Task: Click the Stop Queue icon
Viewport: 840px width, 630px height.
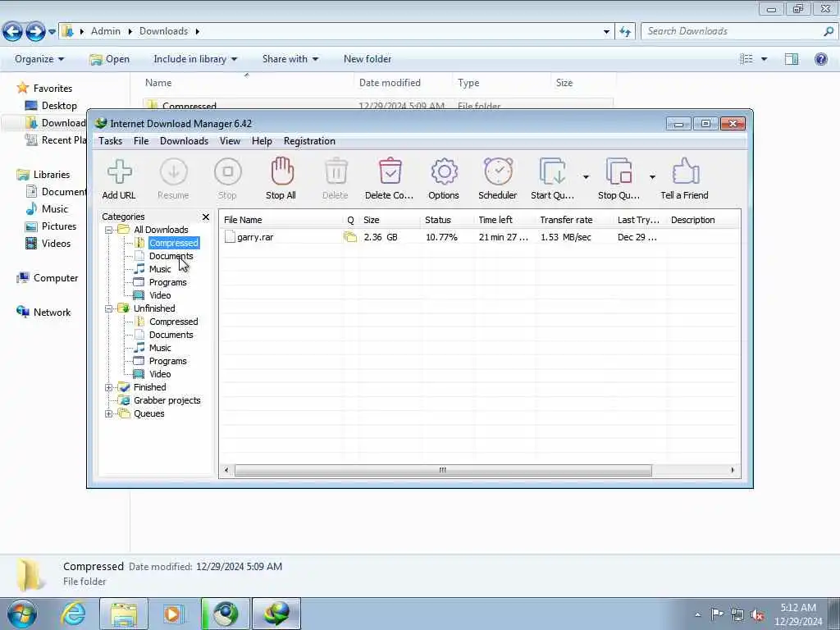Action: click(x=619, y=179)
